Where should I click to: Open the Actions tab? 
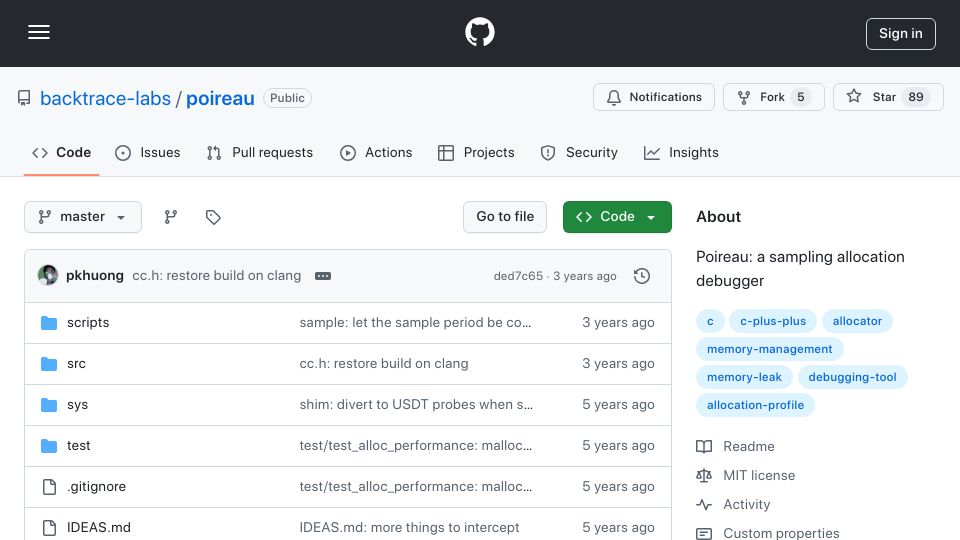pyautogui.click(x=376, y=152)
